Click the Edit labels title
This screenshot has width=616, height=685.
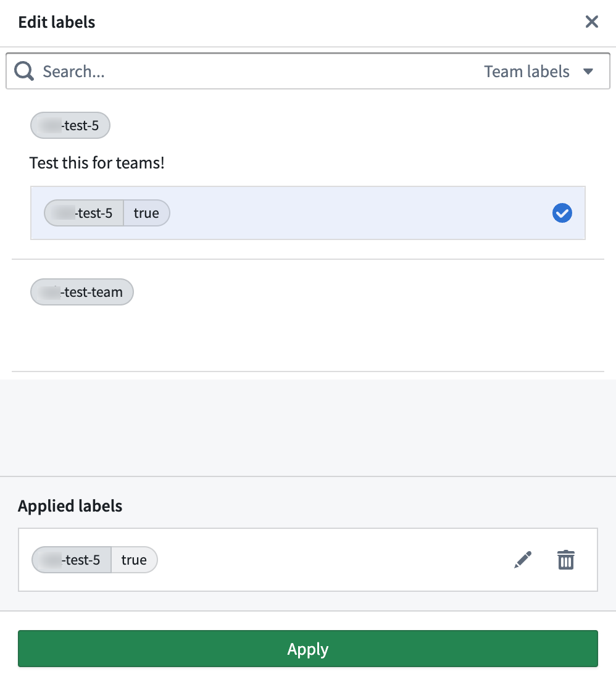(57, 22)
